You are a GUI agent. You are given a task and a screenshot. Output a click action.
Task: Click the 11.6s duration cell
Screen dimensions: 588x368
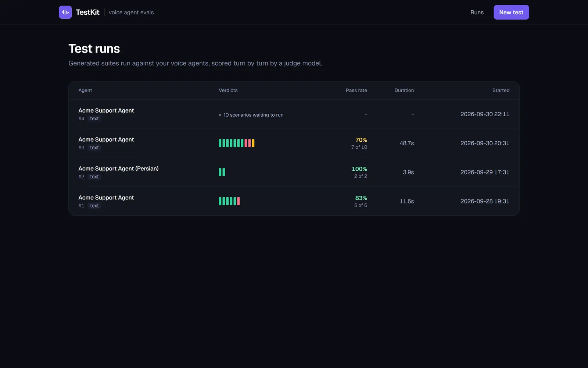406,201
